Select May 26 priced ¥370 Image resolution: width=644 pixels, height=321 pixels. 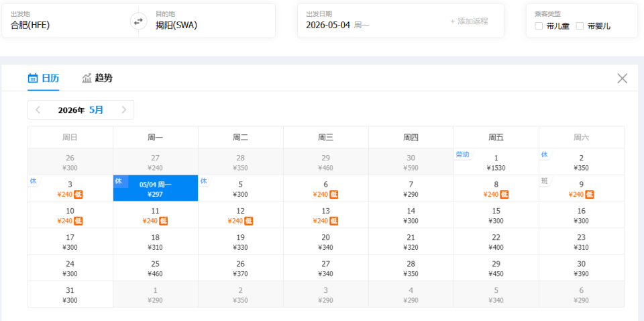click(241, 267)
